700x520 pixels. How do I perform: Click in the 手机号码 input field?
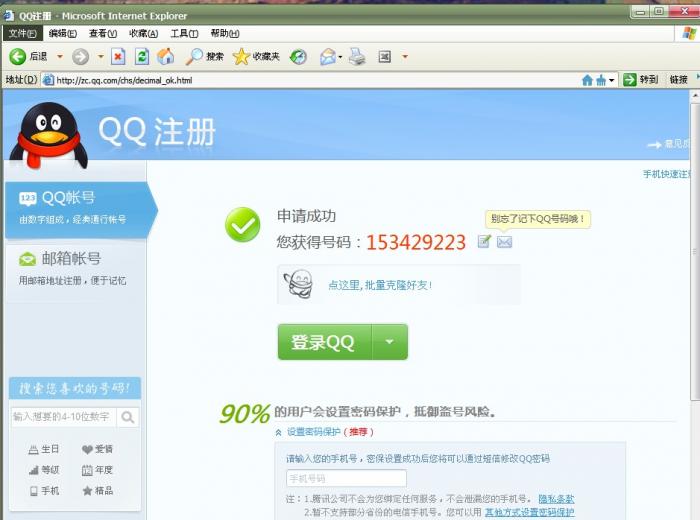click(x=346, y=478)
